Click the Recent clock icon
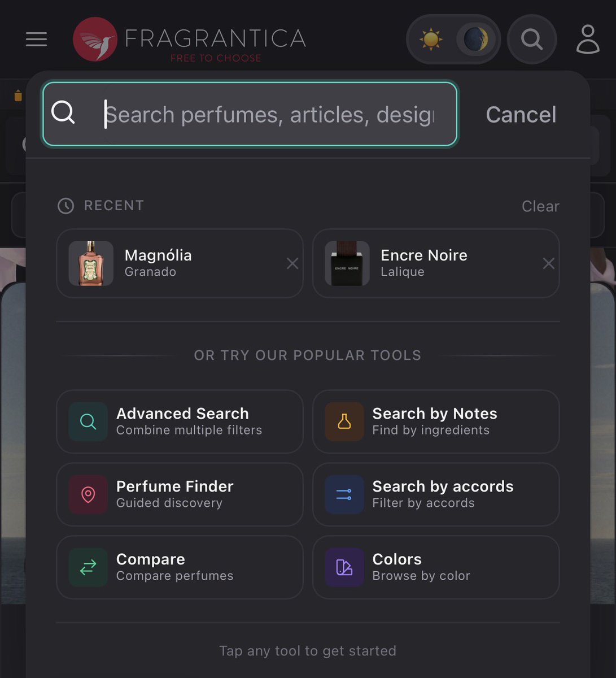This screenshot has width=616, height=678. point(66,206)
